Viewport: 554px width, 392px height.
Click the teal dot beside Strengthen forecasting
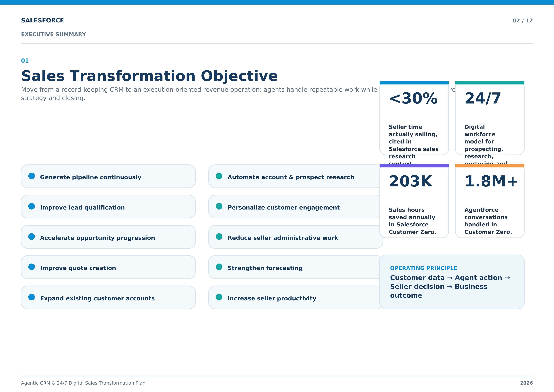click(x=219, y=267)
